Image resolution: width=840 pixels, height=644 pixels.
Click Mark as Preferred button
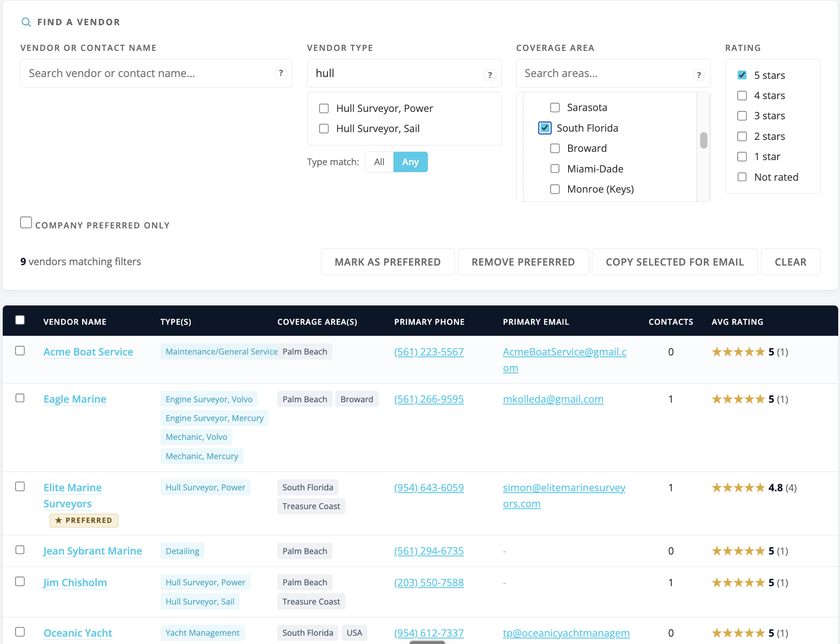tap(387, 262)
